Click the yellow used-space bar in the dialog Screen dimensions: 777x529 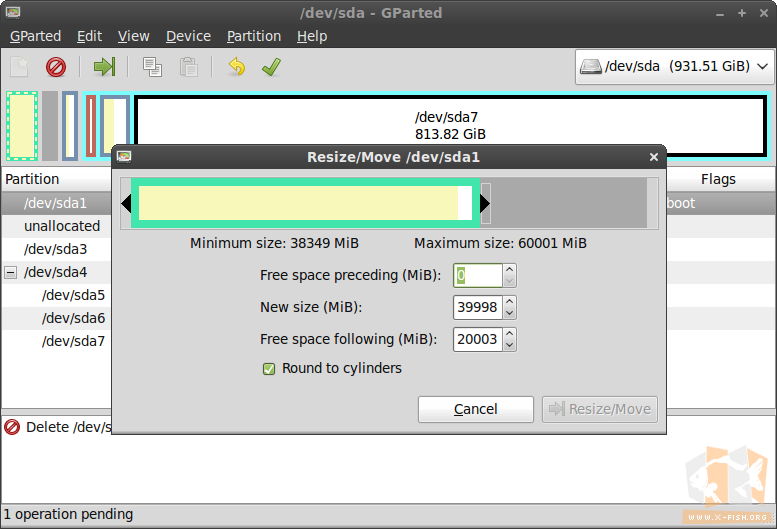[298, 203]
